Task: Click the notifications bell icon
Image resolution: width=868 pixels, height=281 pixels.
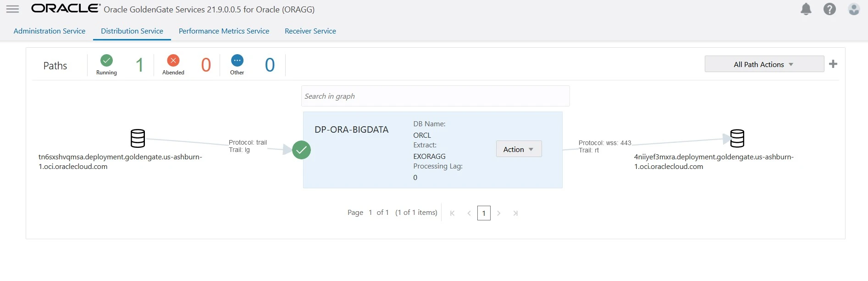Action: [806, 9]
